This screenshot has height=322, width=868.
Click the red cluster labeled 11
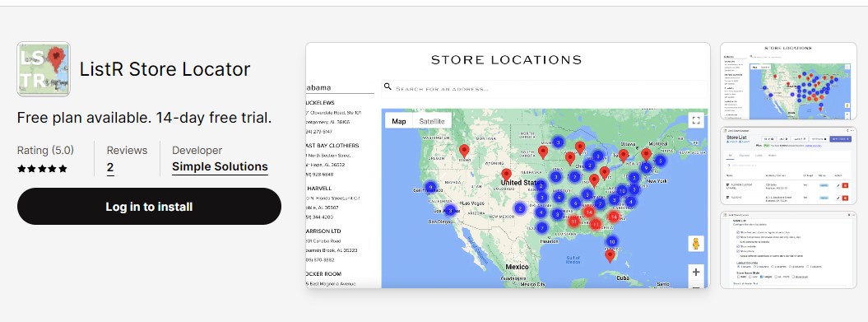tap(574, 222)
